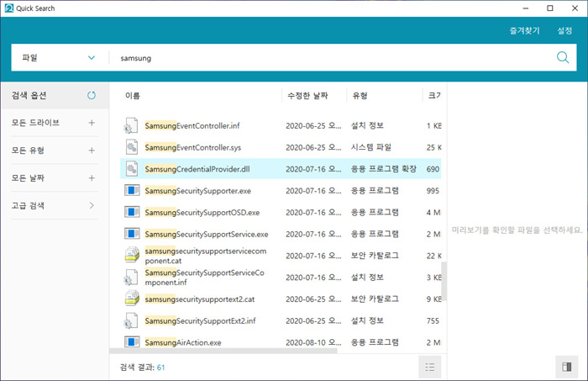The width and height of the screenshot is (588, 381).
Task: Click search result count 61
Action: pos(161,368)
